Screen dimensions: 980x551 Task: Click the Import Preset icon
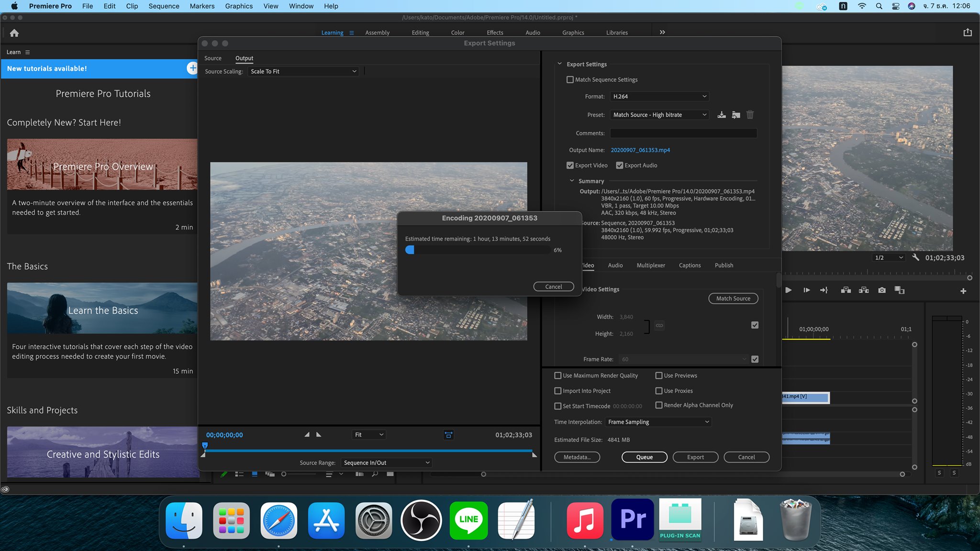click(x=736, y=115)
